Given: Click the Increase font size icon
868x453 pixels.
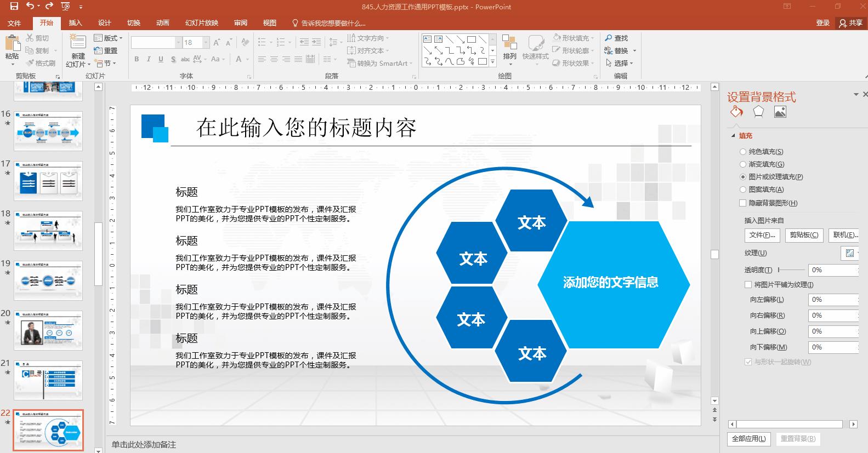Looking at the screenshot, I should tap(217, 42).
